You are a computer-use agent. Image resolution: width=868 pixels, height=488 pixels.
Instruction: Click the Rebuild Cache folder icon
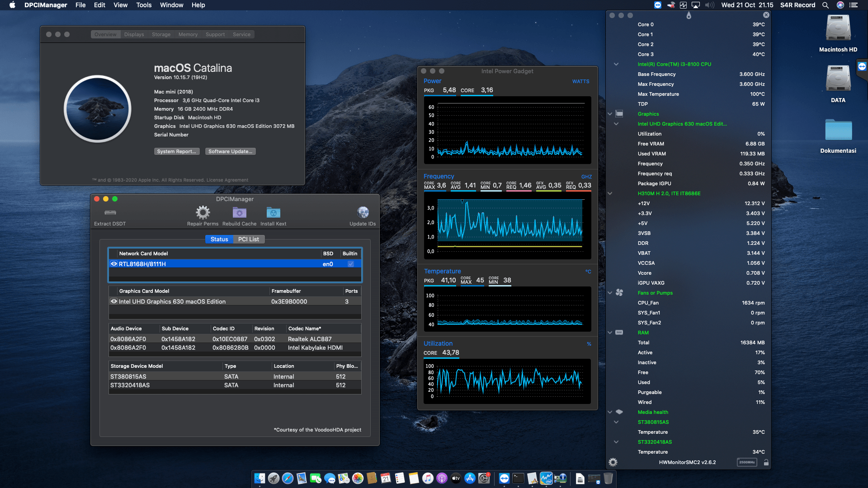click(239, 212)
